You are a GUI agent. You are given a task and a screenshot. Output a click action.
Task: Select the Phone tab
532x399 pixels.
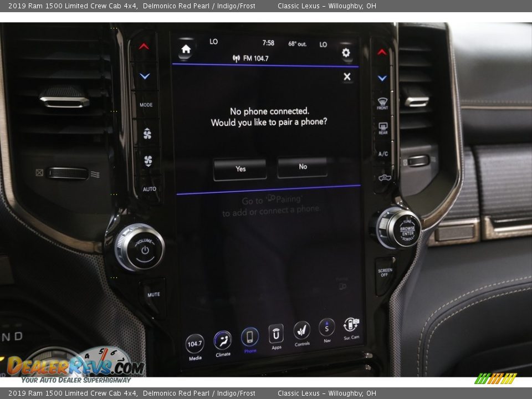point(250,340)
